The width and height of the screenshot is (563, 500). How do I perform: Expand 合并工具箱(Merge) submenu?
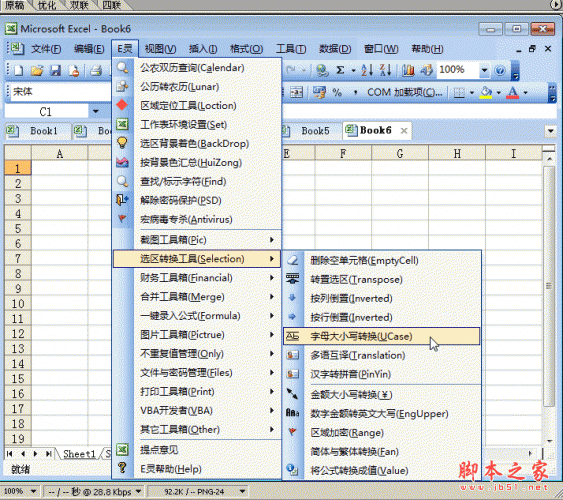point(197,297)
